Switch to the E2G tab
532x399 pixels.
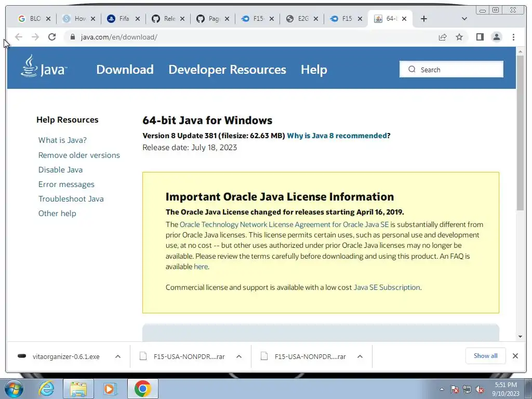tap(298, 19)
